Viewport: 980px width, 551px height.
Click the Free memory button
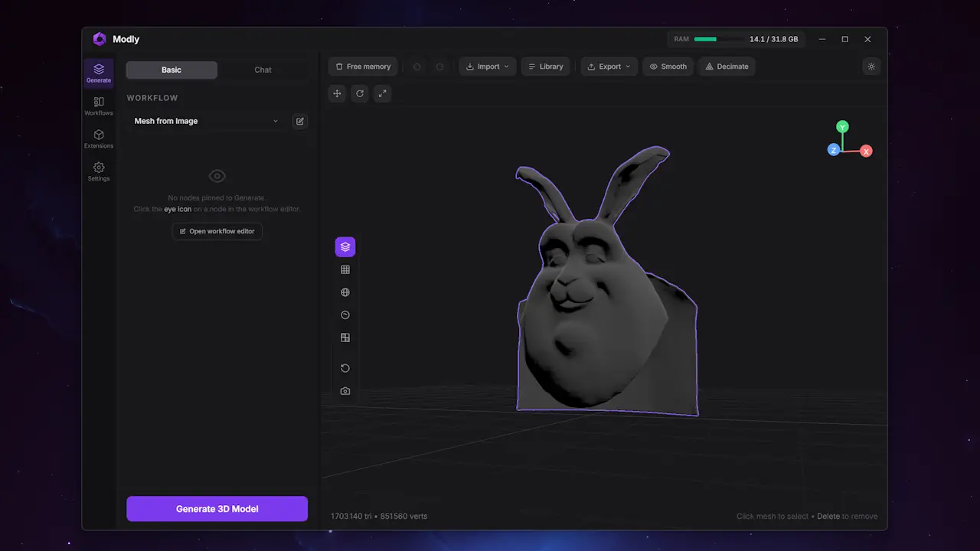[363, 67]
